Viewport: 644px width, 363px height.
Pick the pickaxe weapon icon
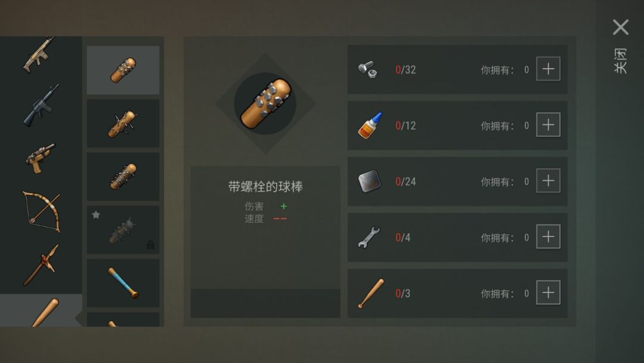pos(41,265)
